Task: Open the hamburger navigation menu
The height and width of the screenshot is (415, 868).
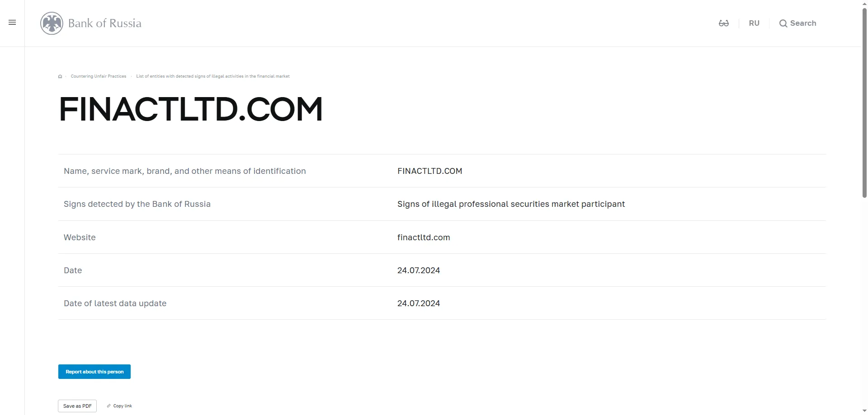Action: point(12,23)
